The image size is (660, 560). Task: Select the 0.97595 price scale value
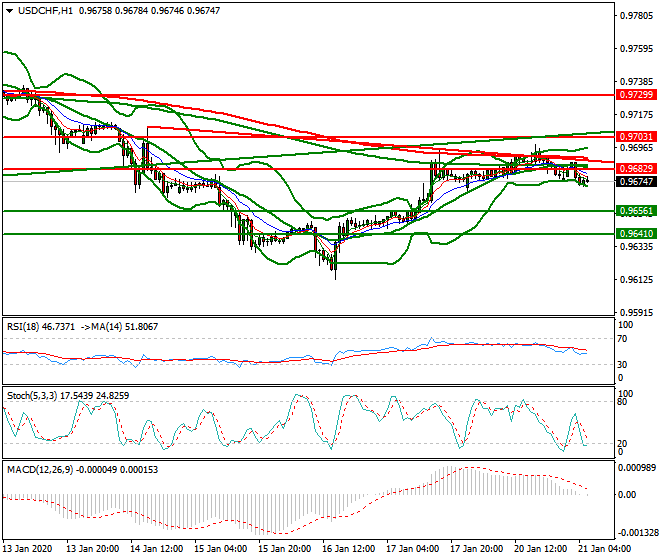click(637, 49)
